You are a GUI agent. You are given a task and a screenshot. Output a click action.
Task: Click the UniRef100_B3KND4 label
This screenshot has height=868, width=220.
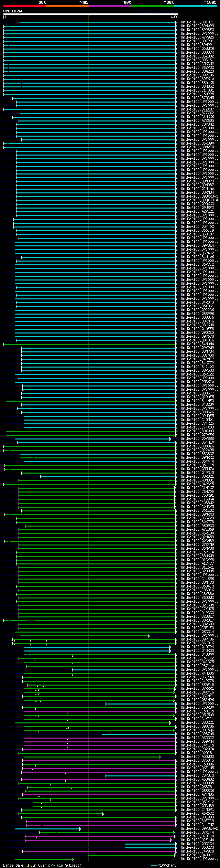[x=197, y=192]
